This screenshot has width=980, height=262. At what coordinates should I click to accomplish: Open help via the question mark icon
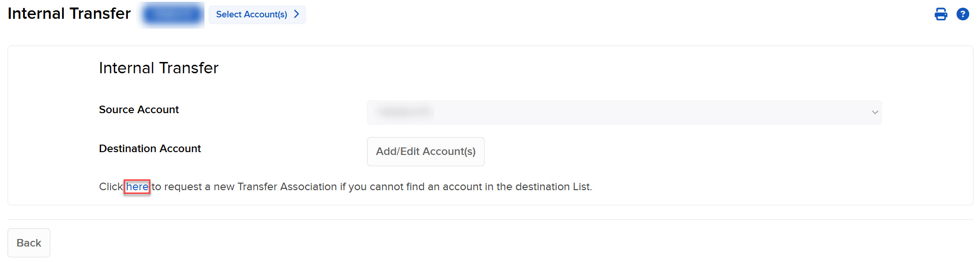point(963,14)
